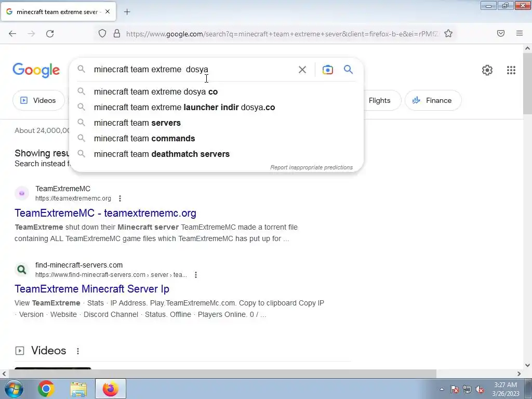Search by image using camera icon

point(327,70)
